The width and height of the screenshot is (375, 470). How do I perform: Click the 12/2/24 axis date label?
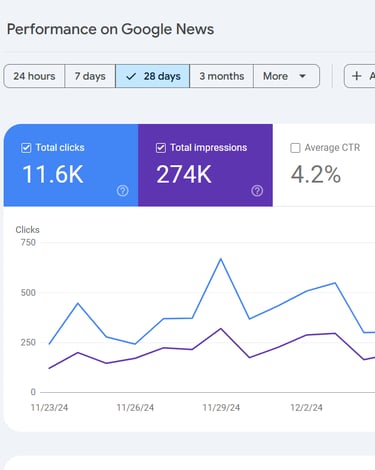point(306,408)
